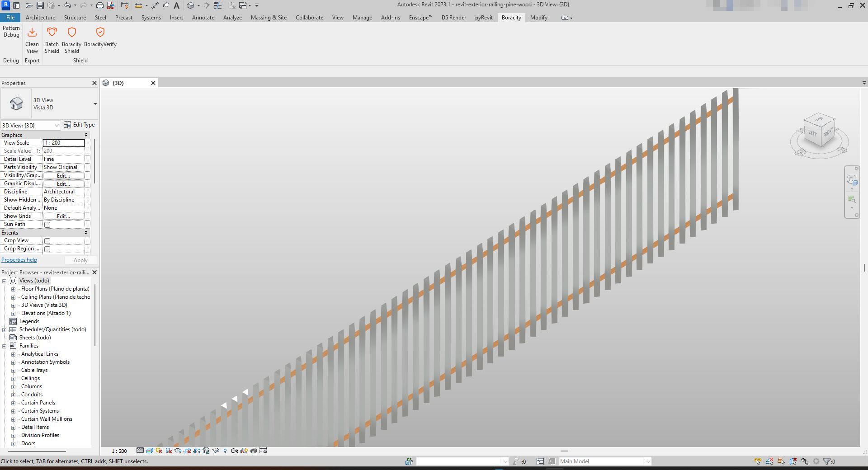Image resolution: width=868 pixels, height=470 pixels.
Task: Click the Switch Windows icon
Action: 243,5
